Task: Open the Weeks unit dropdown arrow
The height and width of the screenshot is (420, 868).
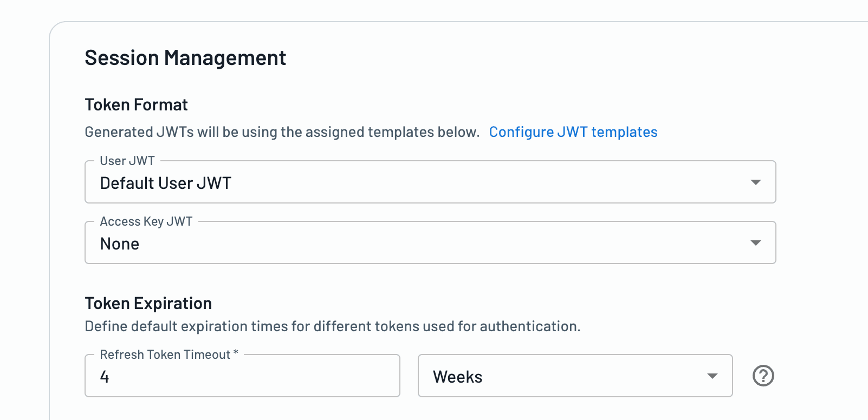Action: point(712,376)
